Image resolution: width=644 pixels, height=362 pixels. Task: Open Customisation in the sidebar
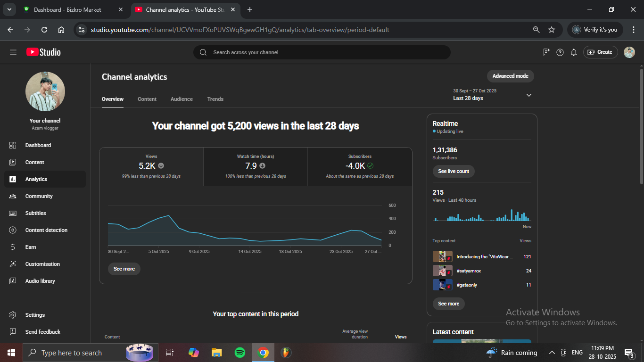point(42,264)
